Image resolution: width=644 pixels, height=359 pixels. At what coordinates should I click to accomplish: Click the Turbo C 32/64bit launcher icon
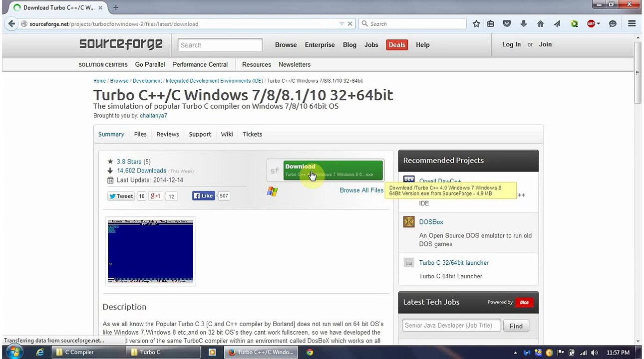(x=409, y=262)
